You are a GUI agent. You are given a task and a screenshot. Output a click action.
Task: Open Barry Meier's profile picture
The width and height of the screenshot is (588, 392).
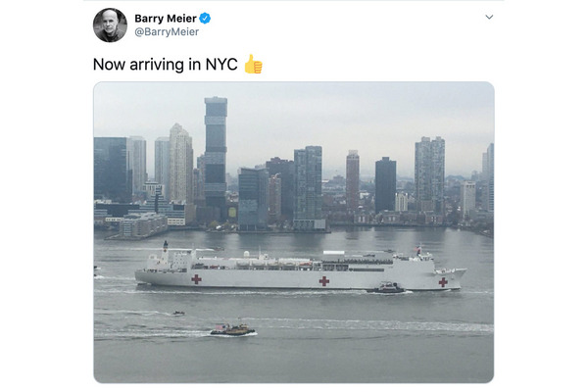pyautogui.click(x=110, y=24)
